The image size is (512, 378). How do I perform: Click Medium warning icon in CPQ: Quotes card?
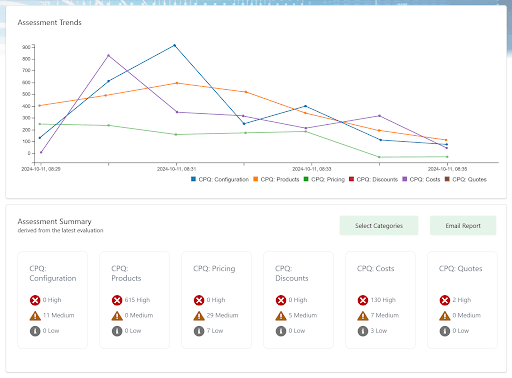click(445, 315)
